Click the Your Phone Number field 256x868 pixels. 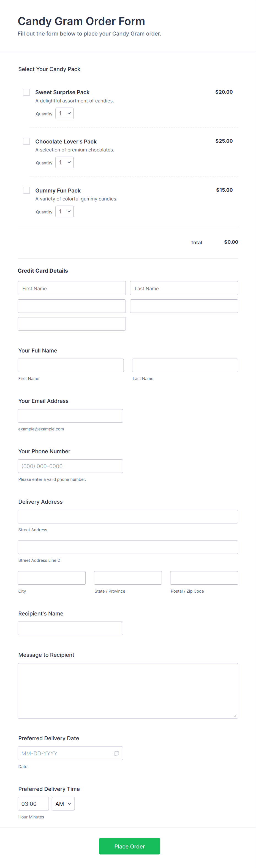tap(70, 466)
